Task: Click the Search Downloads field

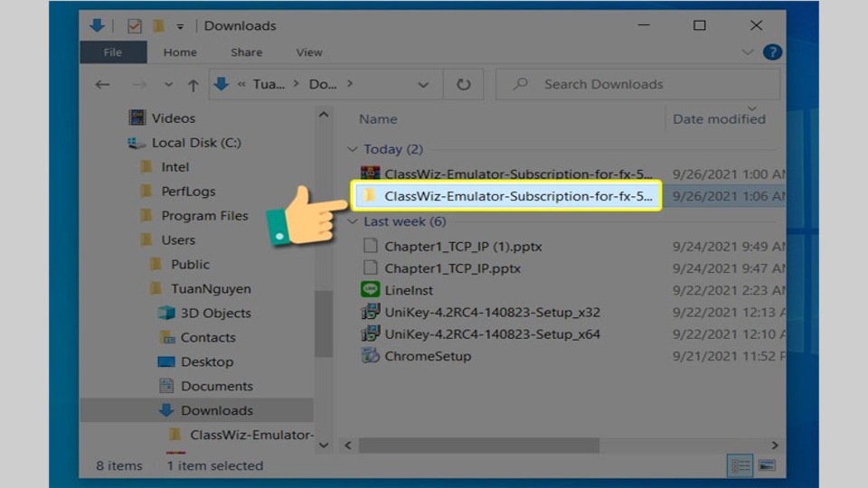Action: (x=637, y=84)
